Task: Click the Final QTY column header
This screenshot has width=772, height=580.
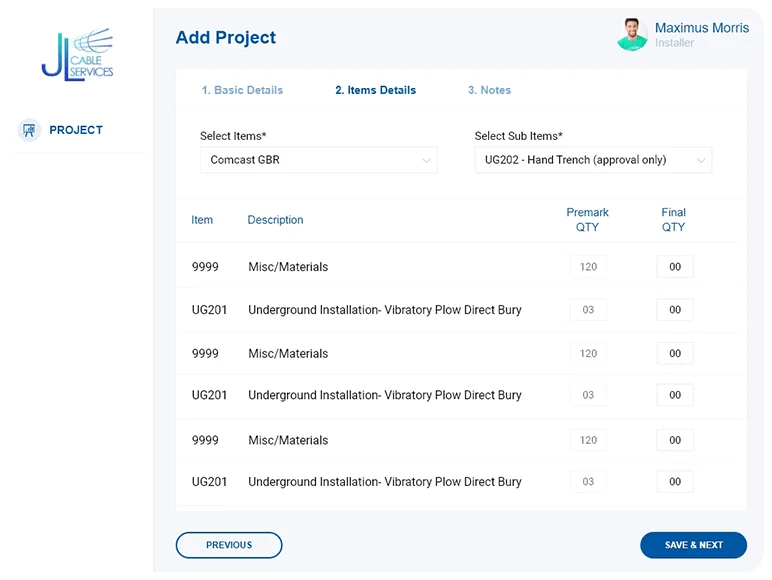Action: (673, 219)
